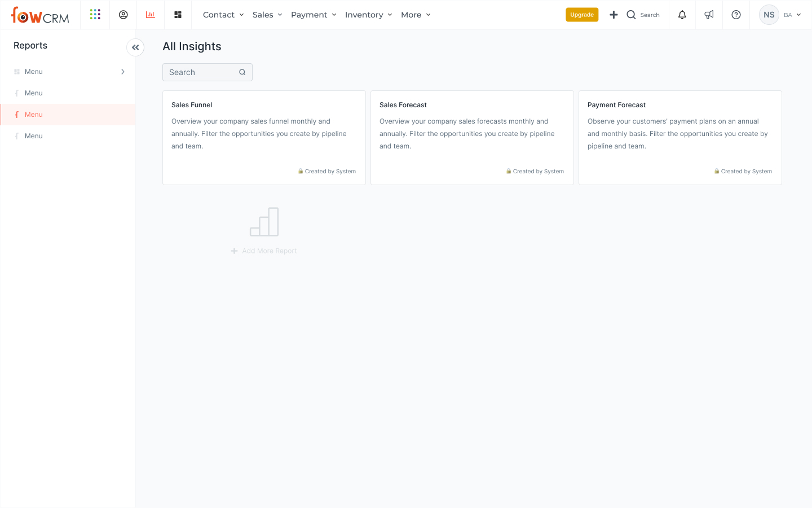The width and height of the screenshot is (812, 508).
Task: Expand first sidebar Menu chevron
Action: (x=123, y=72)
